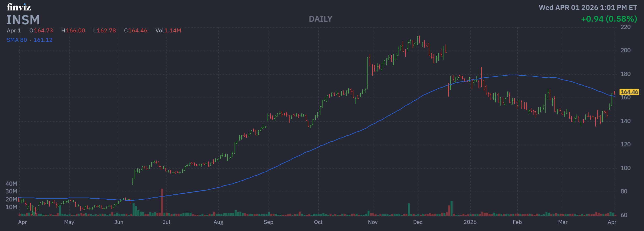Click the 2026 label on the time axis
Screen dimensions: 644x231
pos(470,222)
